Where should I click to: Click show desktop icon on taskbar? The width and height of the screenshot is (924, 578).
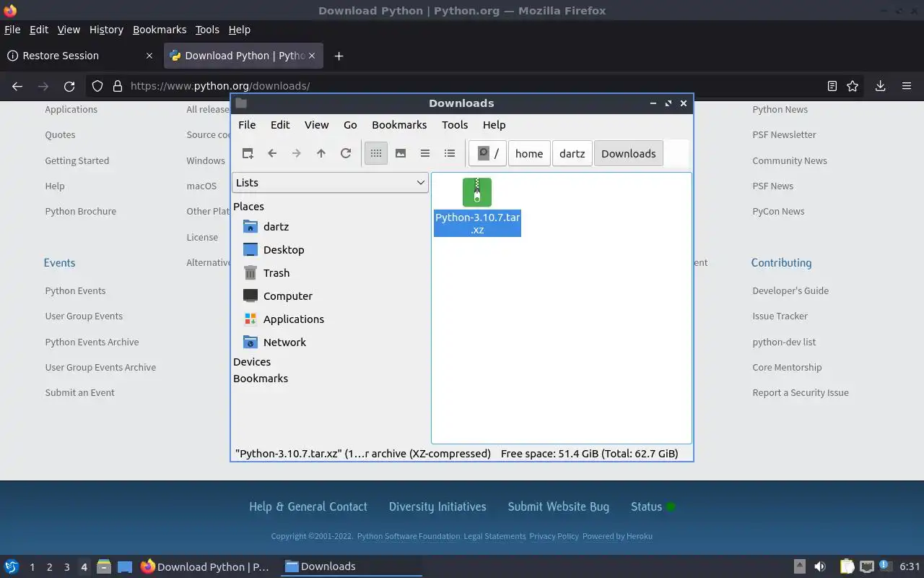point(125,566)
